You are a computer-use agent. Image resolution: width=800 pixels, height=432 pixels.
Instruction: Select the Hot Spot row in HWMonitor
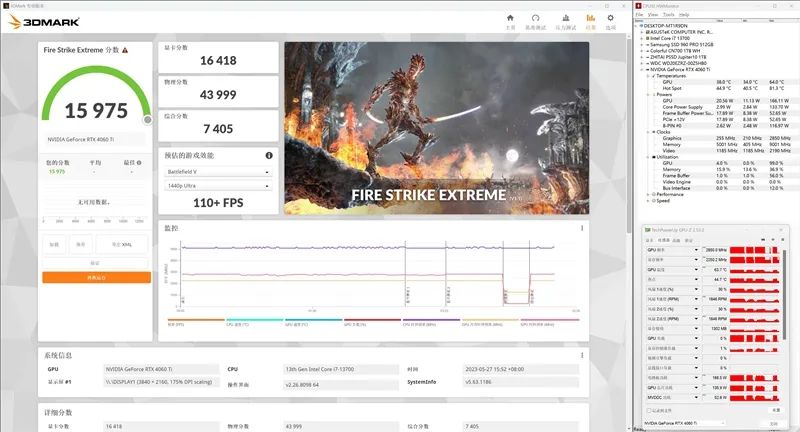click(723, 88)
